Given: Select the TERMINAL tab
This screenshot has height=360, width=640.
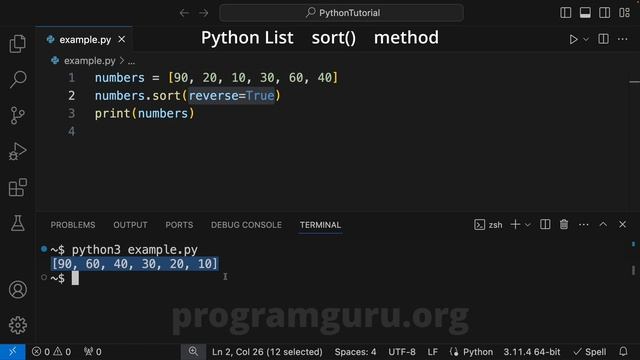Looking at the screenshot, I should (x=320, y=225).
